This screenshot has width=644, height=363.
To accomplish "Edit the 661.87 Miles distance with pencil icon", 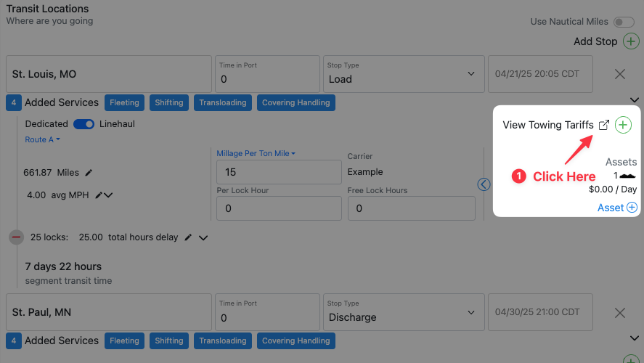I will pos(89,172).
